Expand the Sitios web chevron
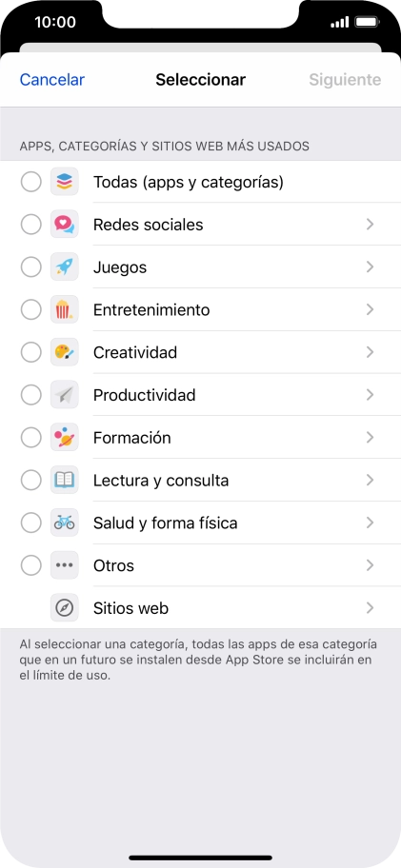The height and width of the screenshot is (868, 401). (370, 608)
